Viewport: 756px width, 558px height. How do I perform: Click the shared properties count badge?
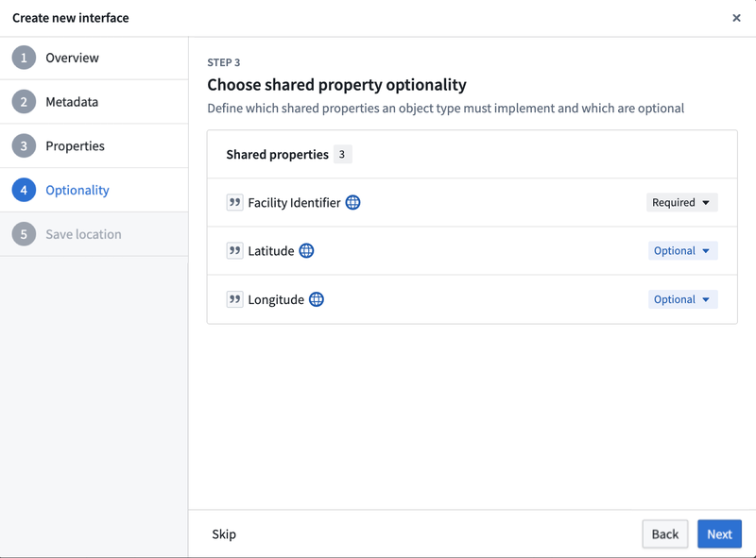click(342, 154)
